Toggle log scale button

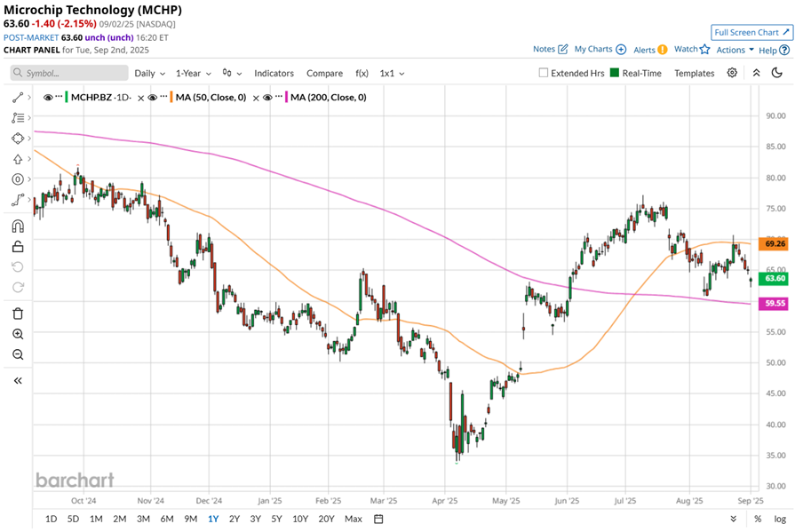tap(779, 519)
